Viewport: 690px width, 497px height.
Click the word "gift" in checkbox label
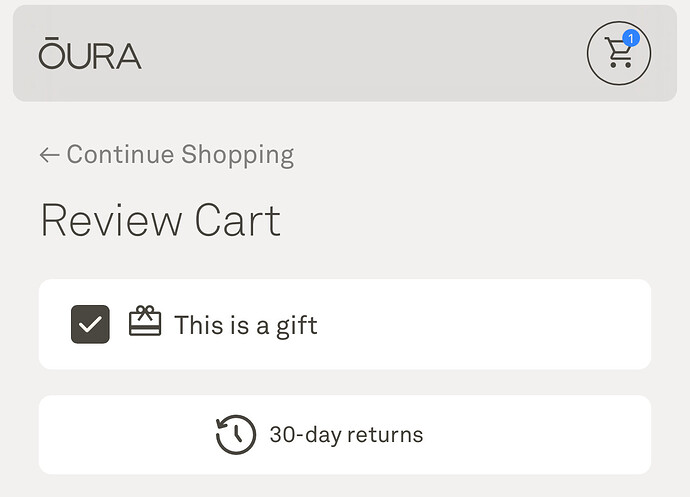point(296,325)
